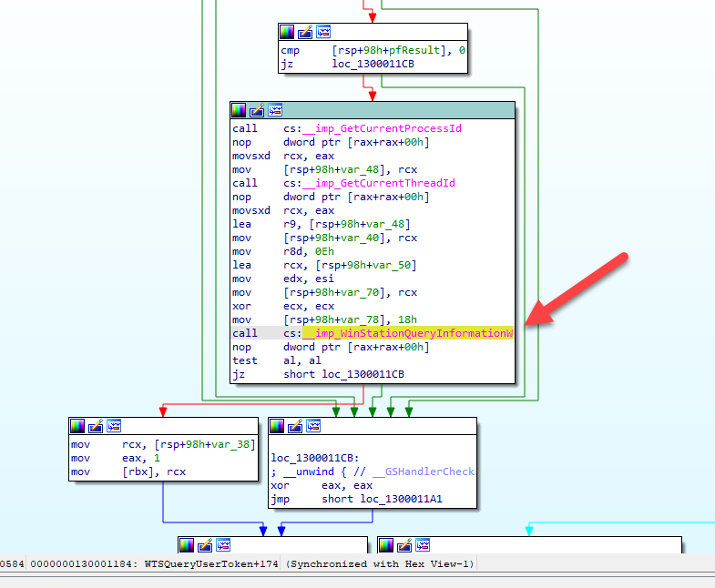
Task: Click 'mov edx, esi' instruction
Action: 283,279
